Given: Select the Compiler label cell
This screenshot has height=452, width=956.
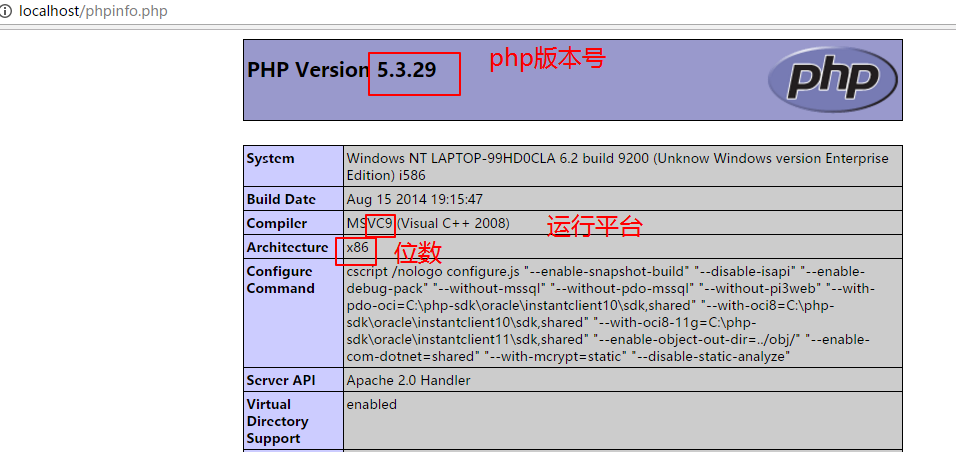Looking at the screenshot, I should [293, 223].
